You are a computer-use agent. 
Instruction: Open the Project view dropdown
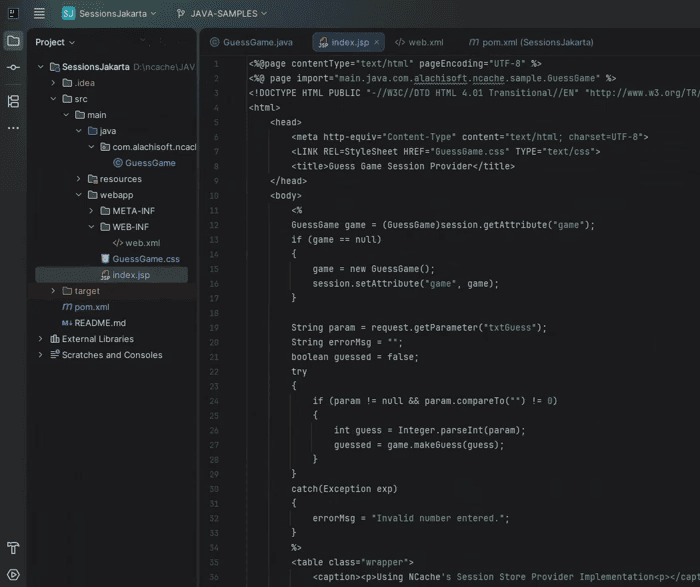[55, 42]
